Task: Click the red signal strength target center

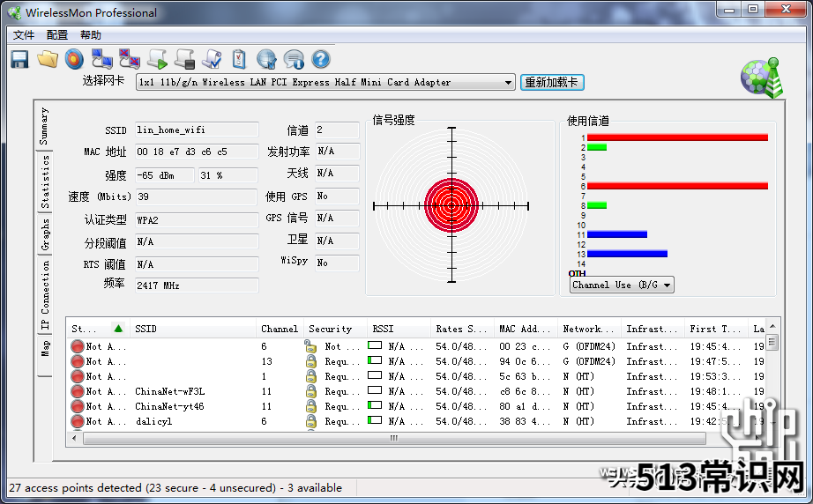Action: pyautogui.click(x=451, y=205)
